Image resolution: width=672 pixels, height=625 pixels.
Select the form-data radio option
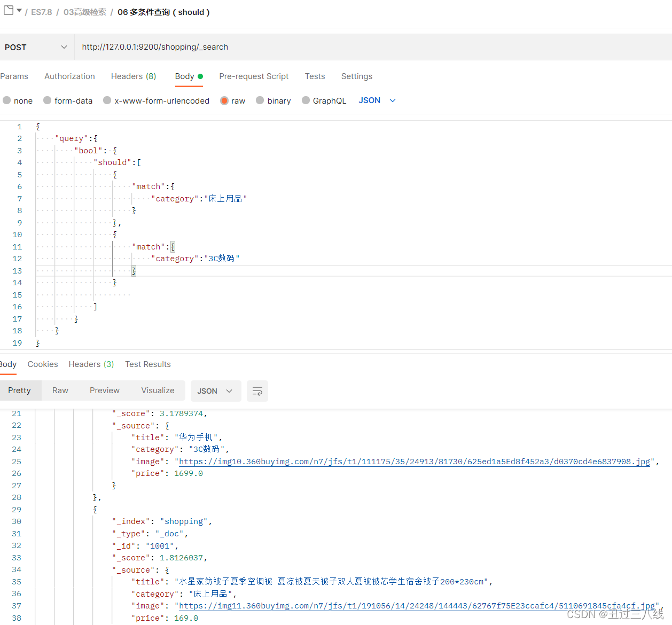48,100
